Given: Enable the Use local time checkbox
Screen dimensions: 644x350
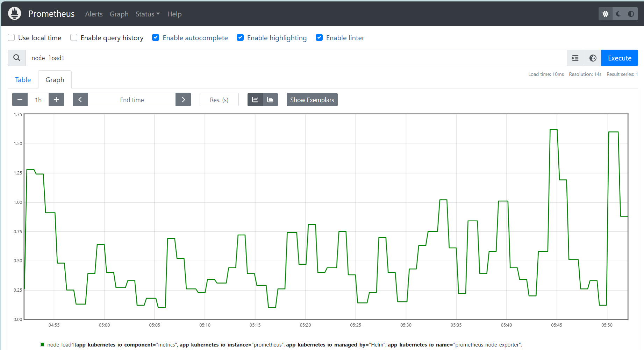Looking at the screenshot, I should (12, 38).
